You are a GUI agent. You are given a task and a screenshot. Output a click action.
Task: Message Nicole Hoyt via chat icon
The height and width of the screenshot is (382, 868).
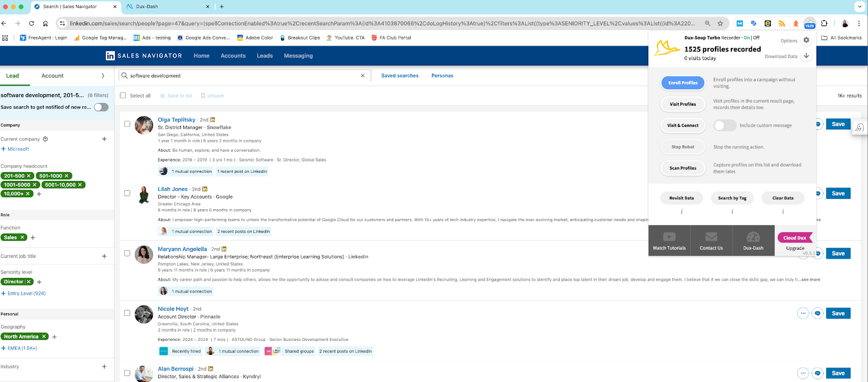pos(818,313)
